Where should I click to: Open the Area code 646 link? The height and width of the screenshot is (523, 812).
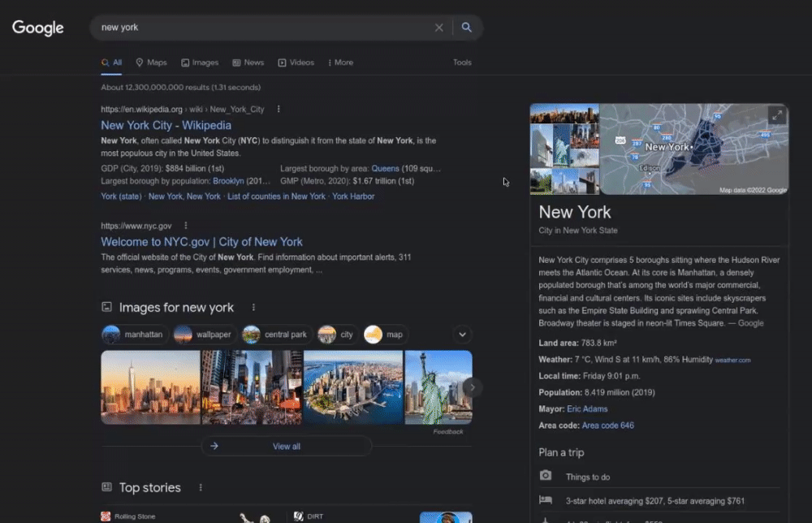[608, 426]
